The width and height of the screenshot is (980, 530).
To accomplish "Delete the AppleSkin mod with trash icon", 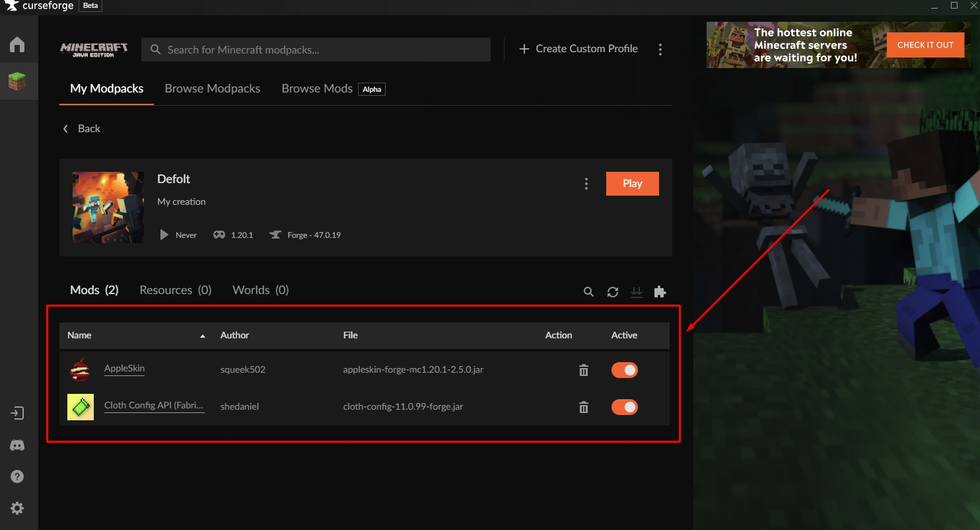I will click(584, 370).
